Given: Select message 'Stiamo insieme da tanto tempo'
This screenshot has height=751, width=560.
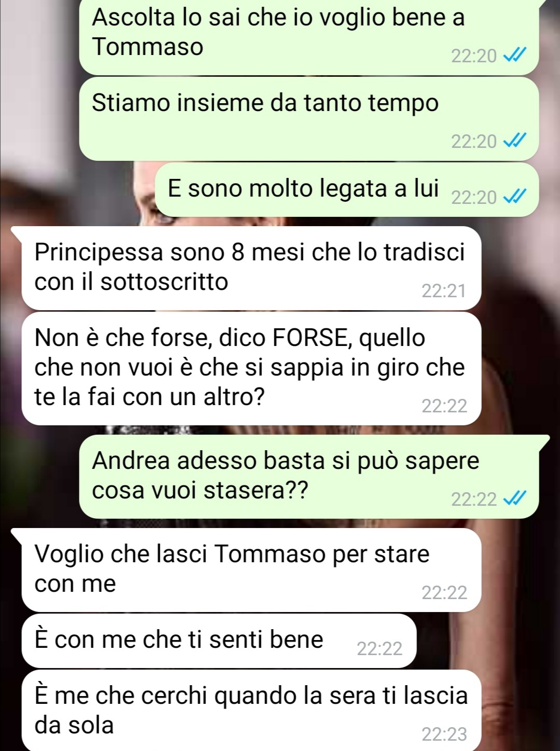Looking at the screenshot, I should pyautogui.click(x=309, y=119).
